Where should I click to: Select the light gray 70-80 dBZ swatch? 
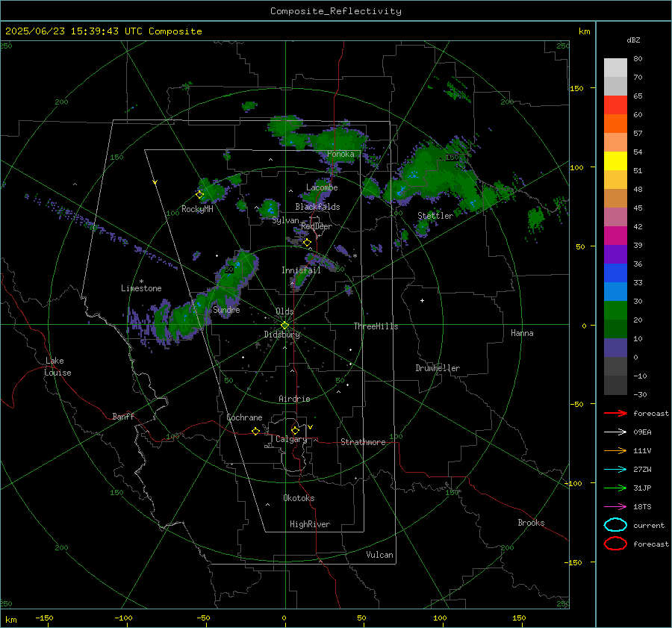[x=615, y=68]
